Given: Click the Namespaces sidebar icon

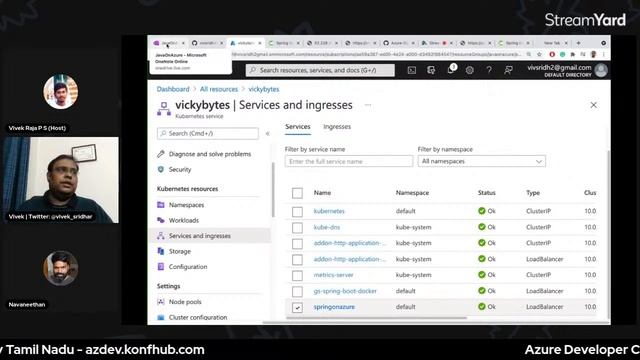Looking at the screenshot, I should (x=161, y=204).
